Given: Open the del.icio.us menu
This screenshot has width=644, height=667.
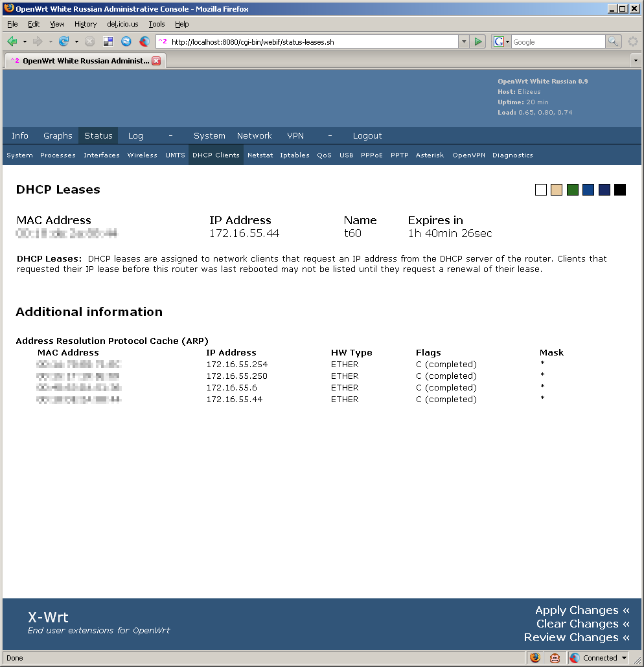Looking at the screenshot, I should click(x=122, y=24).
